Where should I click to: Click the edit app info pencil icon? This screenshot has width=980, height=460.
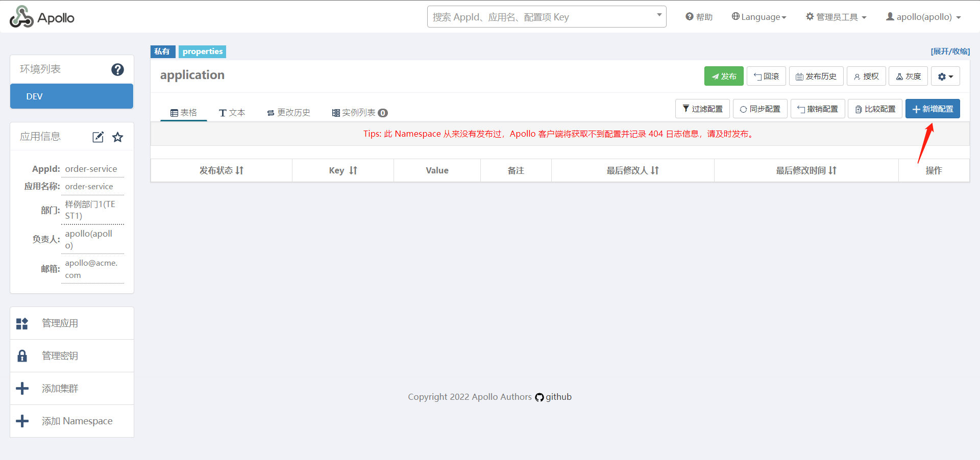pyautogui.click(x=98, y=137)
